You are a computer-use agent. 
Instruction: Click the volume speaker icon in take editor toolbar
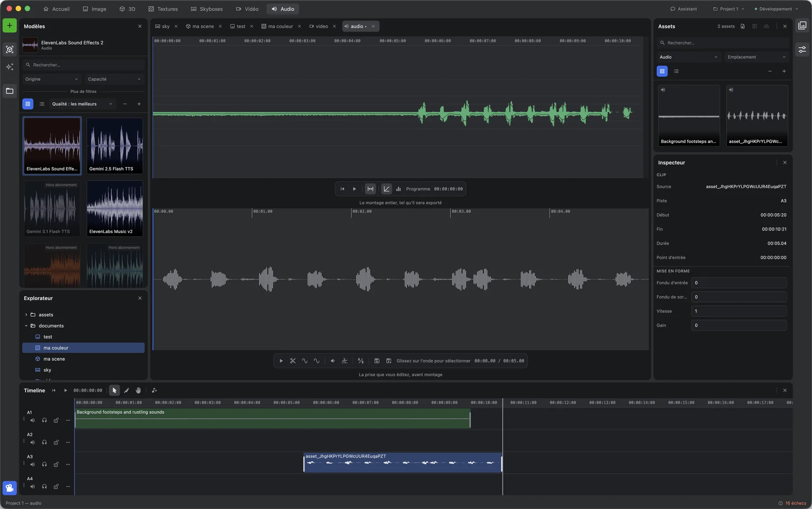332,361
